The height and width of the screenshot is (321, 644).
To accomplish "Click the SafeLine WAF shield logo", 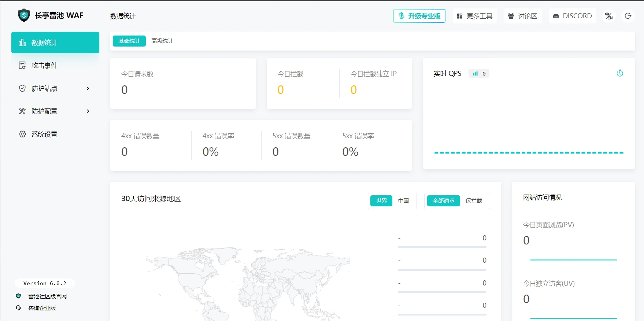I will point(24,15).
